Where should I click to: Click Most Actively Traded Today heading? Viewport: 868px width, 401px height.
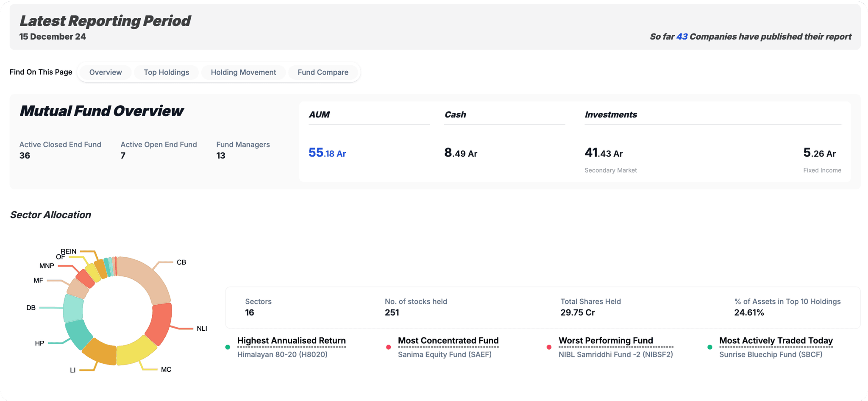[x=776, y=341]
